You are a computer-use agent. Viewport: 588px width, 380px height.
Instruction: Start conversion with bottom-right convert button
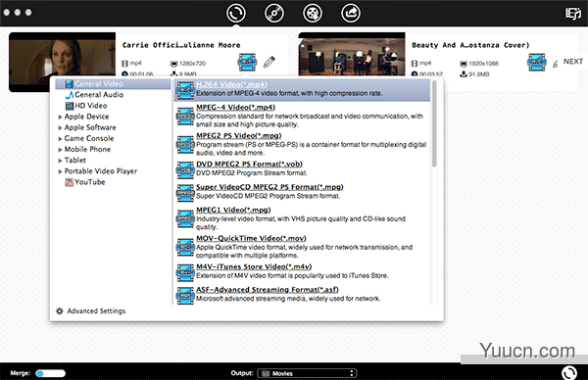coord(569,372)
